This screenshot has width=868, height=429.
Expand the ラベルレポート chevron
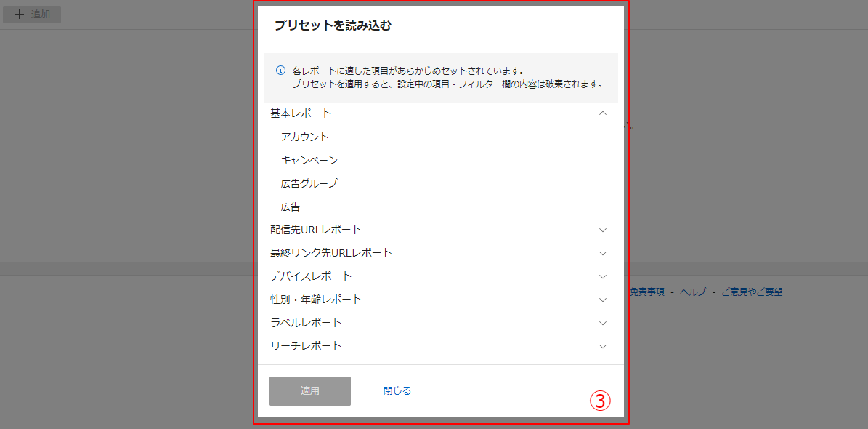[603, 323]
